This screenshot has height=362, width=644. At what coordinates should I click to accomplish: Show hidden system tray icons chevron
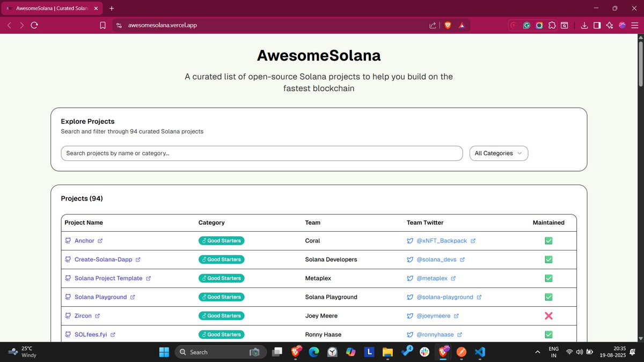[538, 352]
